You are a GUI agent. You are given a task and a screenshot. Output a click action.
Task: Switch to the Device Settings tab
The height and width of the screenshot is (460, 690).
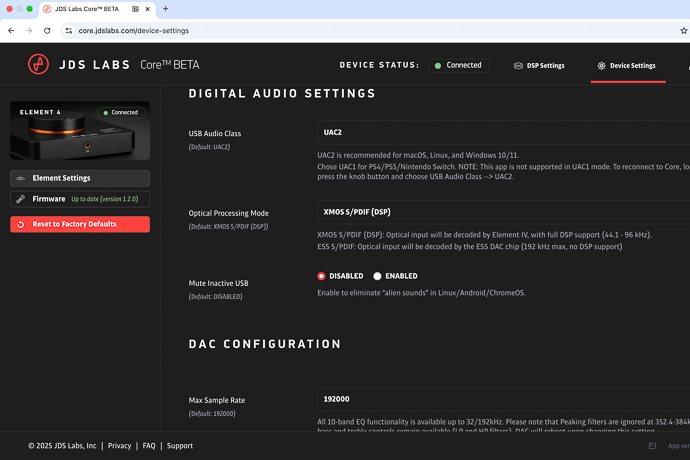[628, 66]
